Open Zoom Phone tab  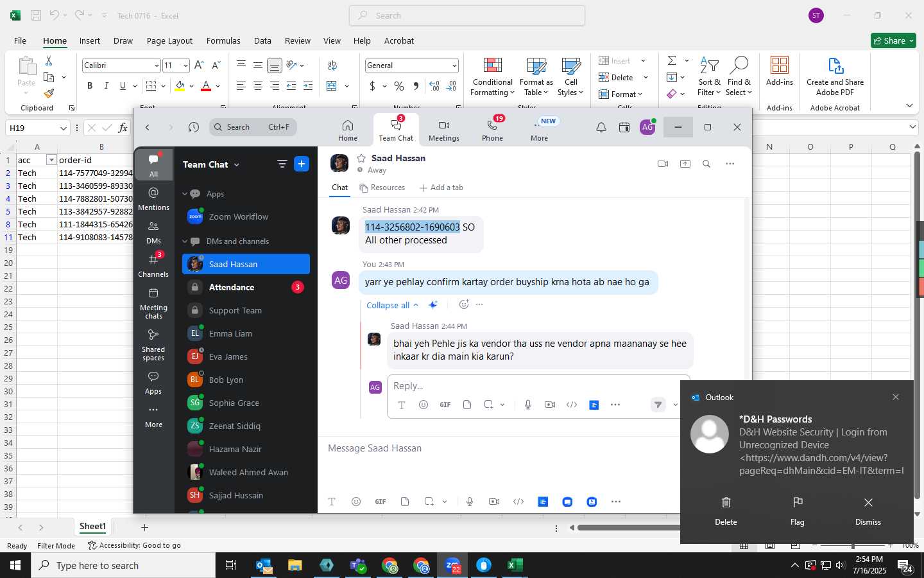[x=492, y=130]
